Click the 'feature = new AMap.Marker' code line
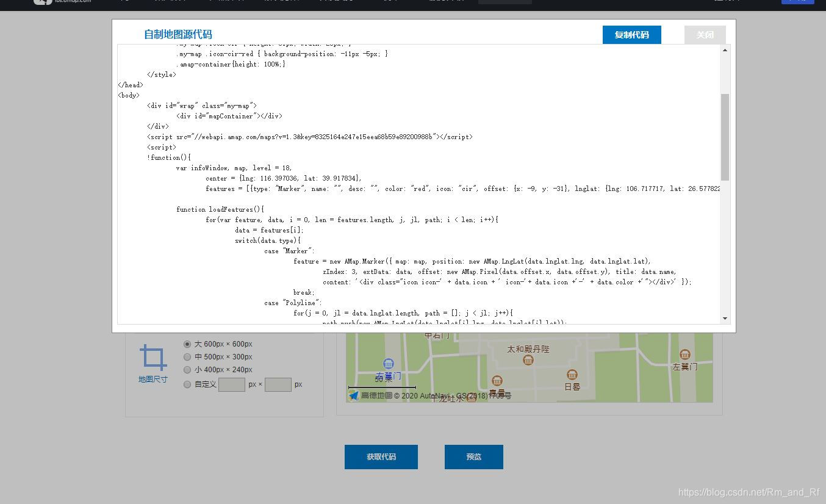Viewport: 826px width, 504px height. pyautogui.click(x=472, y=261)
